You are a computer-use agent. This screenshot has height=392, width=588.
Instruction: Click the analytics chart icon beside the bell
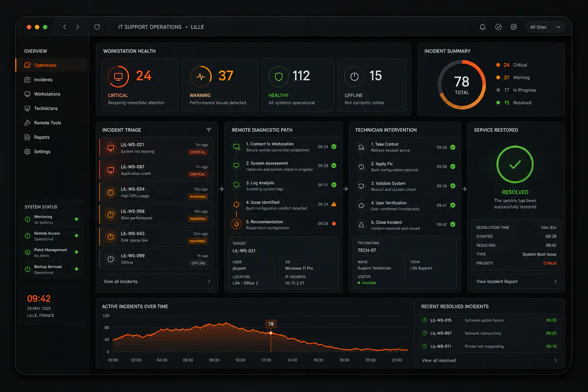click(x=498, y=27)
